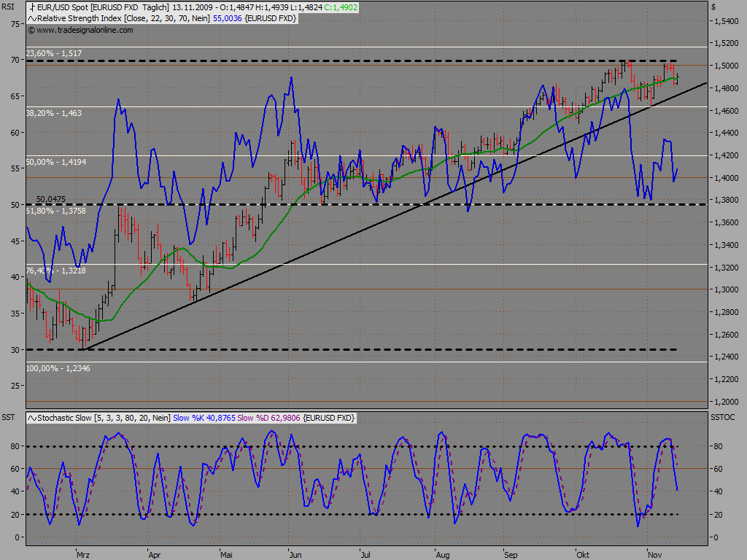Click 60 on the SST axis
The width and height of the screenshot is (747, 560).
tap(15, 469)
